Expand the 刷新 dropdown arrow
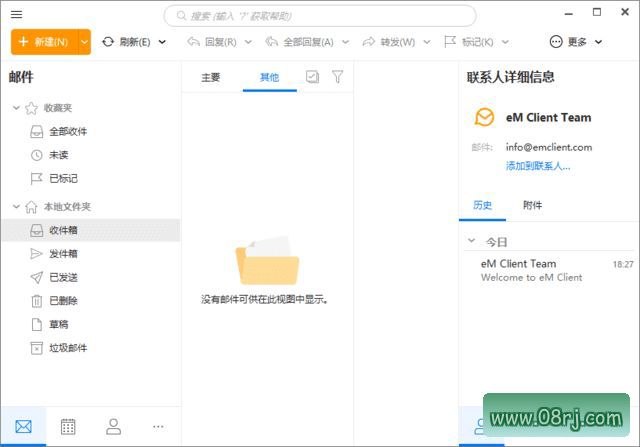 pyautogui.click(x=162, y=42)
